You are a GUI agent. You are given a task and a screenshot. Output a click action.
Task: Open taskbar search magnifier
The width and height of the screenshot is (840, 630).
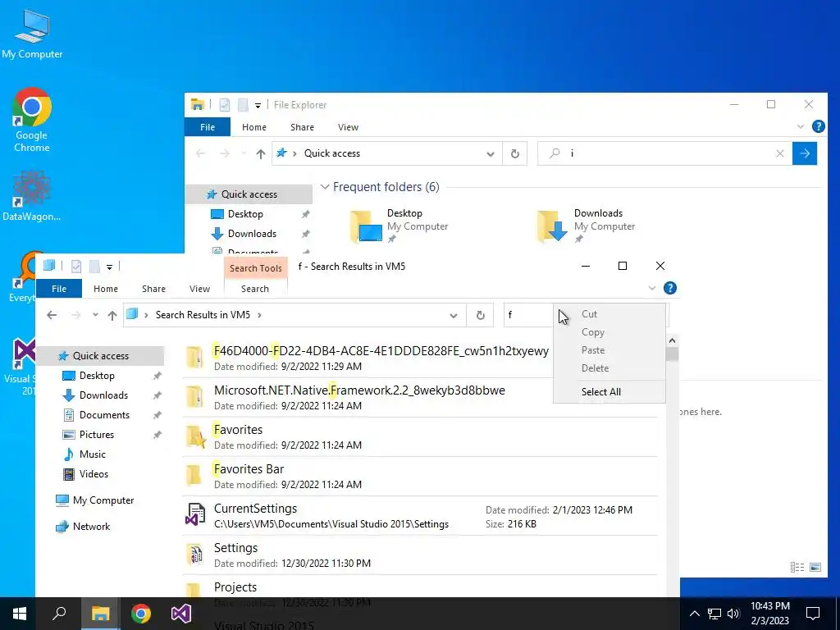pos(59,614)
